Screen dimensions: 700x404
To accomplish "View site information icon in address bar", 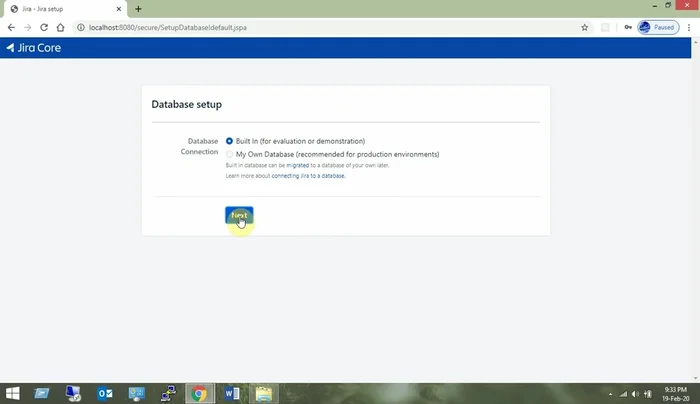I will pyautogui.click(x=81, y=28).
